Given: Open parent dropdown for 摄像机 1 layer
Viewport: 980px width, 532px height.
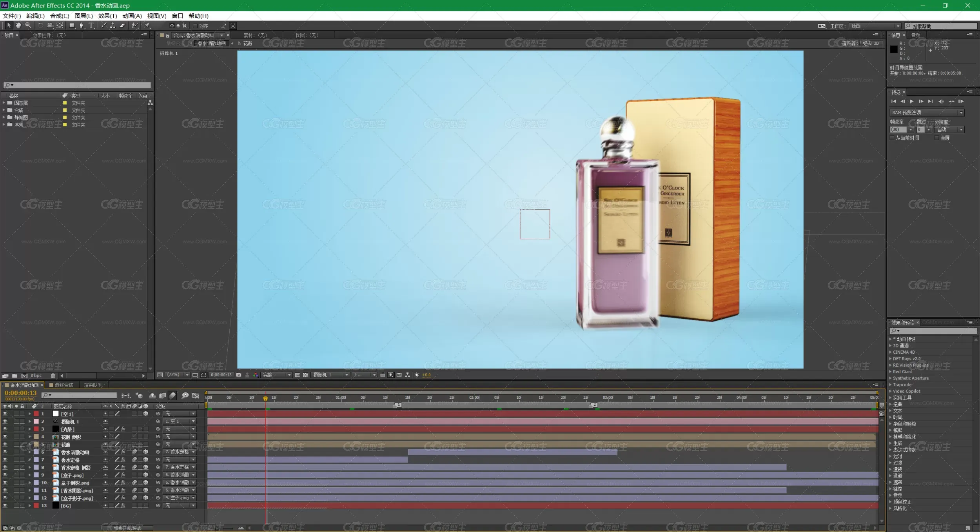Looking at the screenshot, I should [180, 421].
